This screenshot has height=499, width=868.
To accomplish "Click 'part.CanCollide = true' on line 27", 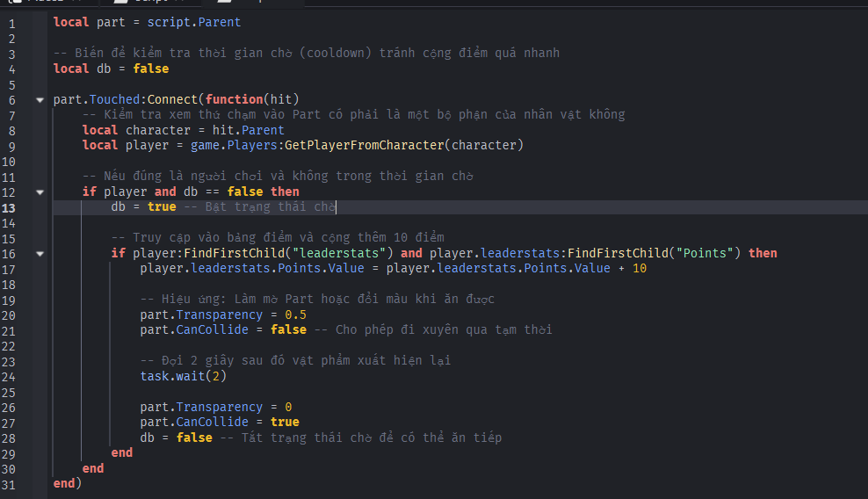I will pyautogui.click(x=219, y=422).
